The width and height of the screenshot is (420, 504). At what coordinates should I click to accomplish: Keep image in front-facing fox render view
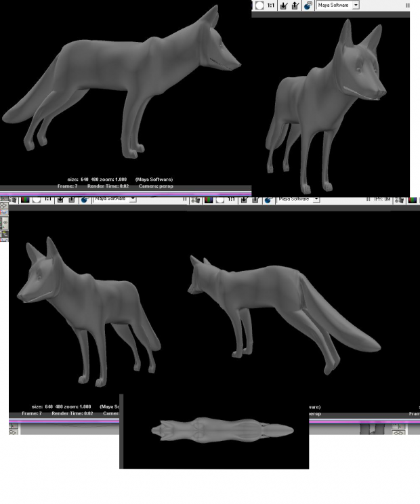283,5
